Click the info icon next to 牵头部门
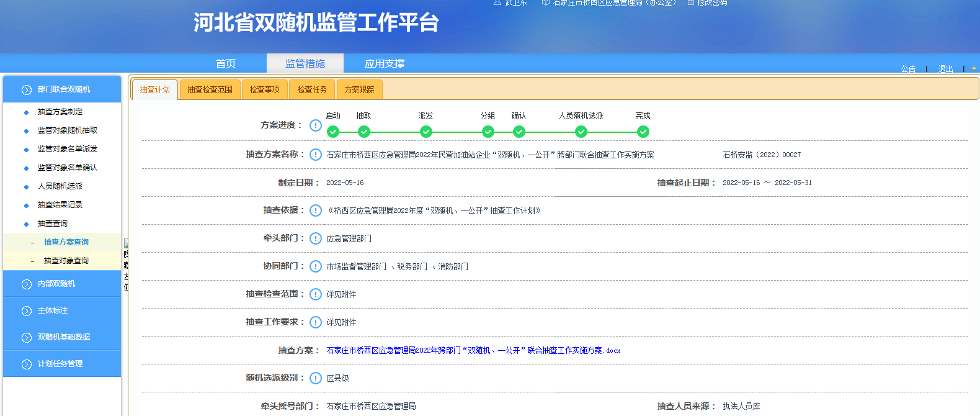 click(316, 238)
